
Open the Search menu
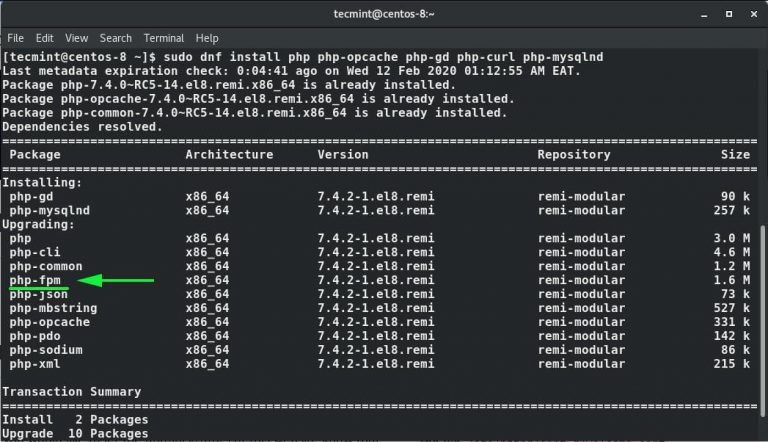[x=115, y=38]
